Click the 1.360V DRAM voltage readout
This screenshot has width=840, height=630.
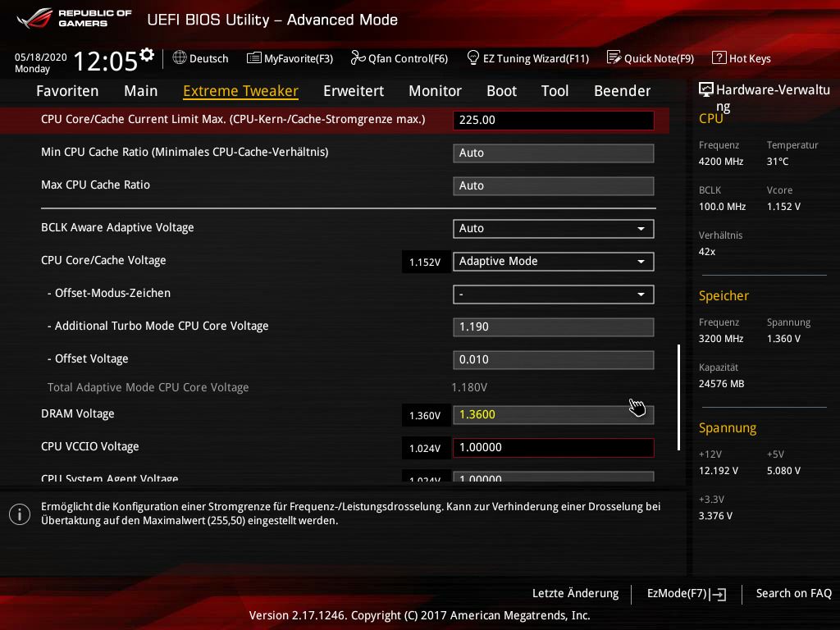[x=426, y=416]
